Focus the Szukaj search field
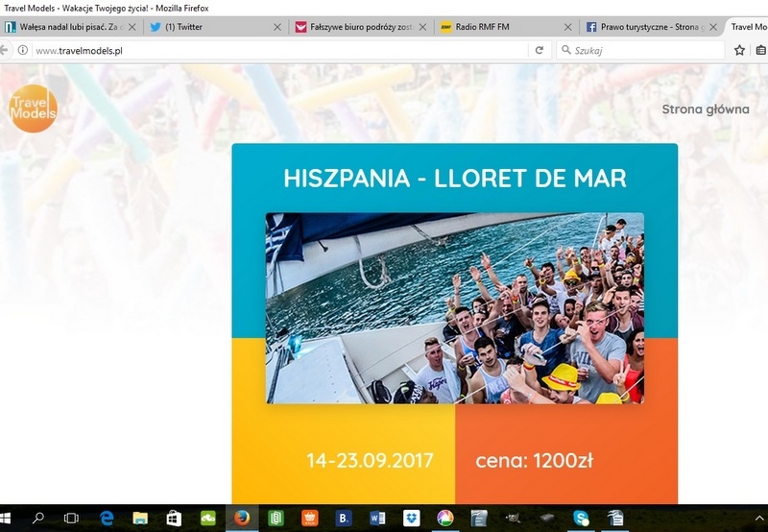This screenshot has height=532, width=768. pos(643,50)
